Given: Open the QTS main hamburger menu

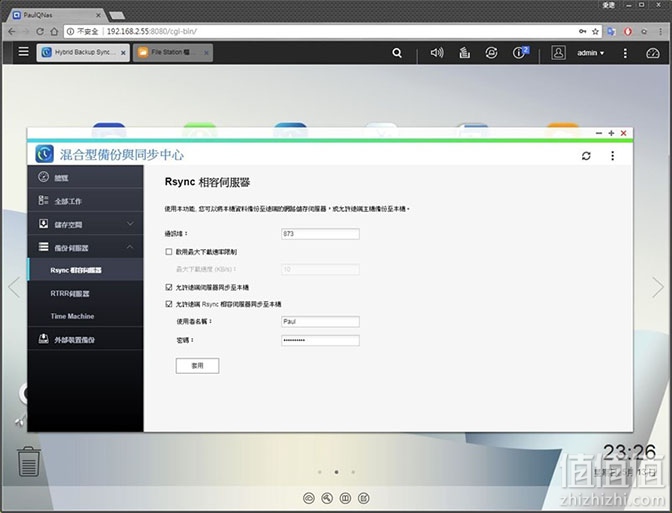Looking at the screenshot, I should [24, 52].
